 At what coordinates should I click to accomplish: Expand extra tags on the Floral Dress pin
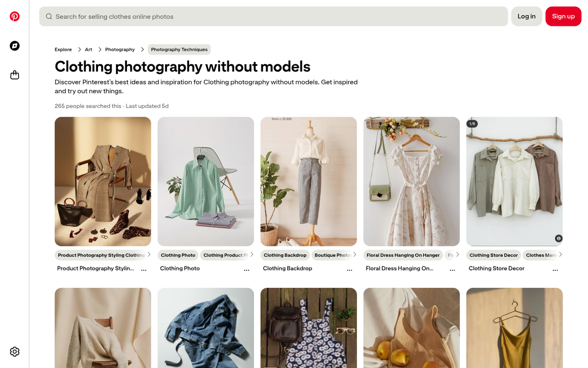click(457, 255)
